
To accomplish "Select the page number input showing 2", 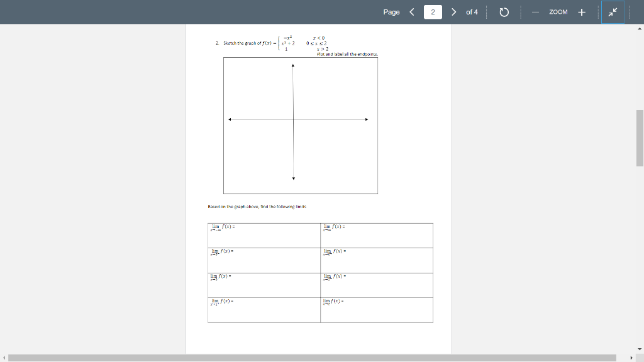I will 433,11.
